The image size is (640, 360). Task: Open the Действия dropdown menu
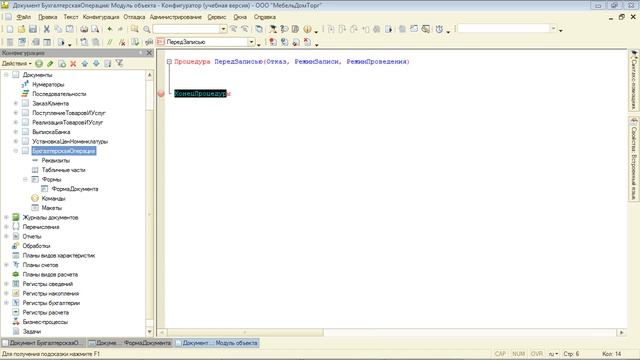[x=17, y=64]
